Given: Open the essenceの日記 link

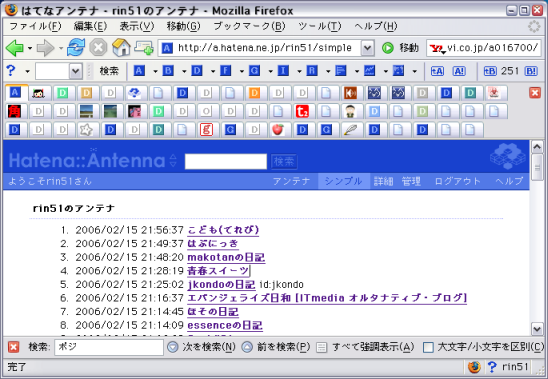Looking at the screenshot, I should coord(225,326).
